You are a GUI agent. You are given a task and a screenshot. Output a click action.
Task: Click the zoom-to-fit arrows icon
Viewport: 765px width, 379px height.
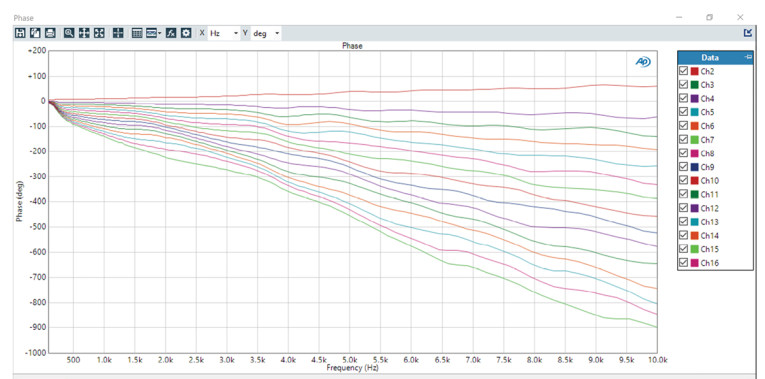(99, 33)
